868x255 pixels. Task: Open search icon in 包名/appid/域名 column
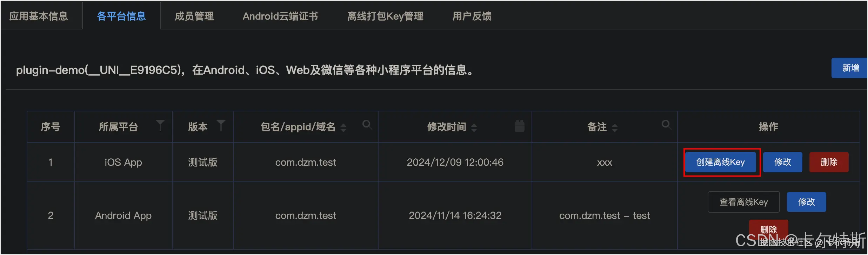pos(367,125)
